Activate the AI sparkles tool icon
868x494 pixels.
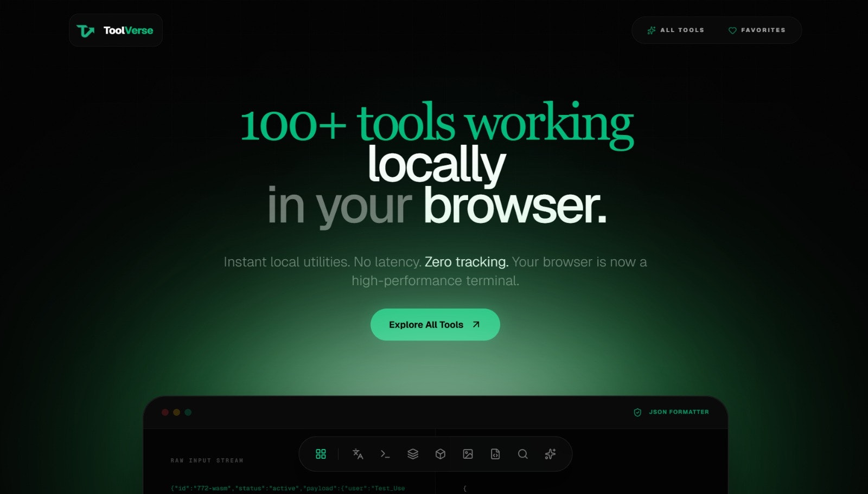point(550,454)
